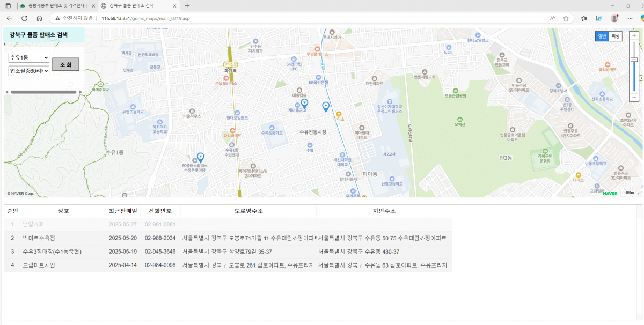Click the map zoom slider handle
The width and height of the screenshot is (644, 325).
pyautogui.click(x=634, y=60)
